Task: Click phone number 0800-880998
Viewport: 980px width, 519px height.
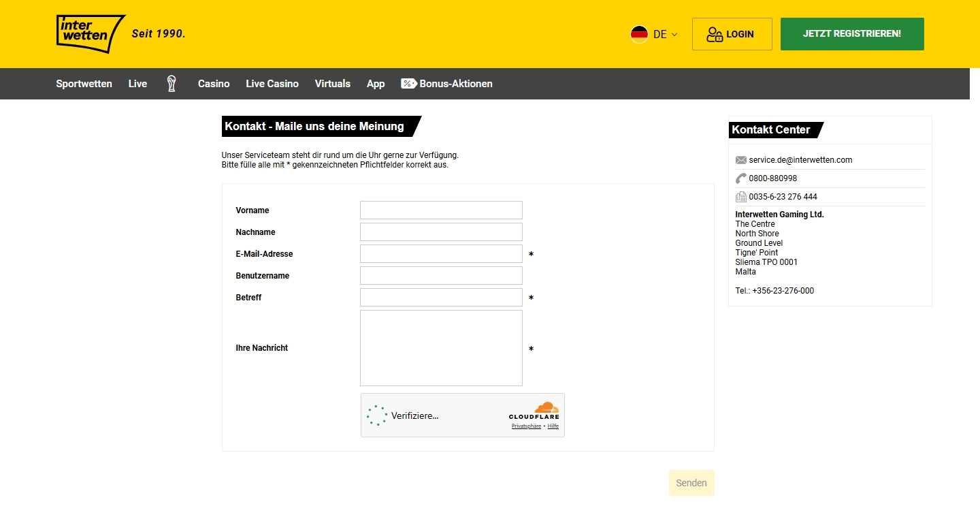Action: tap(773, 178)
